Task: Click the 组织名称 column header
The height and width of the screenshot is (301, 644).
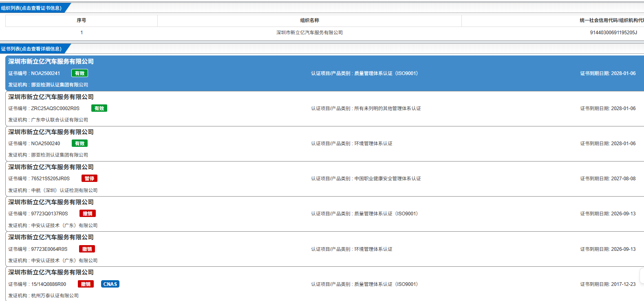Action: click(x=310, y=20)
